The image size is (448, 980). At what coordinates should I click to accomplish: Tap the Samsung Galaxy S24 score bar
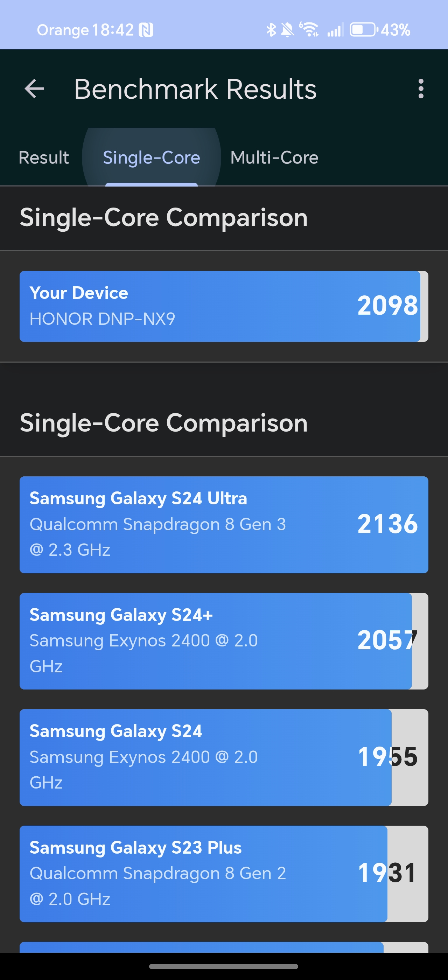[x=224, y=757]
